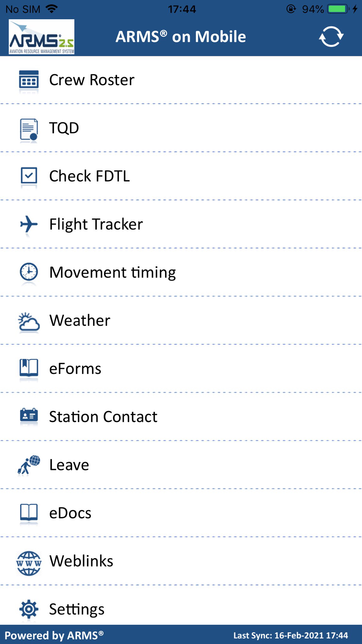The width and height of the screenshot is (362, 644).
Task: Tap the Weather sun and cloud icon
Action: coord(29,321)
